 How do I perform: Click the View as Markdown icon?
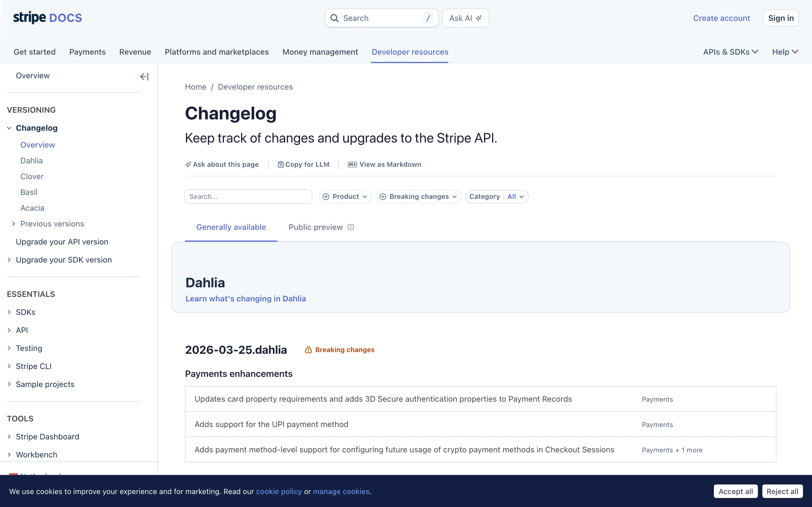352,164
